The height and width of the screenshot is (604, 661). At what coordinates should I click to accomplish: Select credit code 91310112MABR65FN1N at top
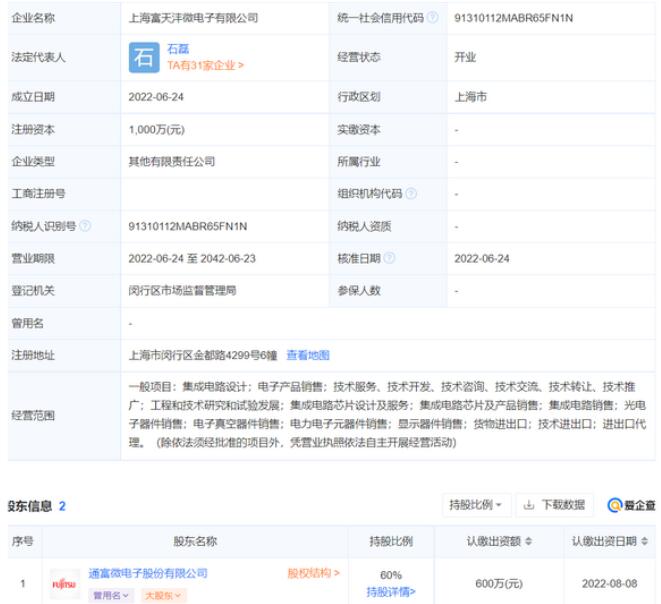point(513,18)
